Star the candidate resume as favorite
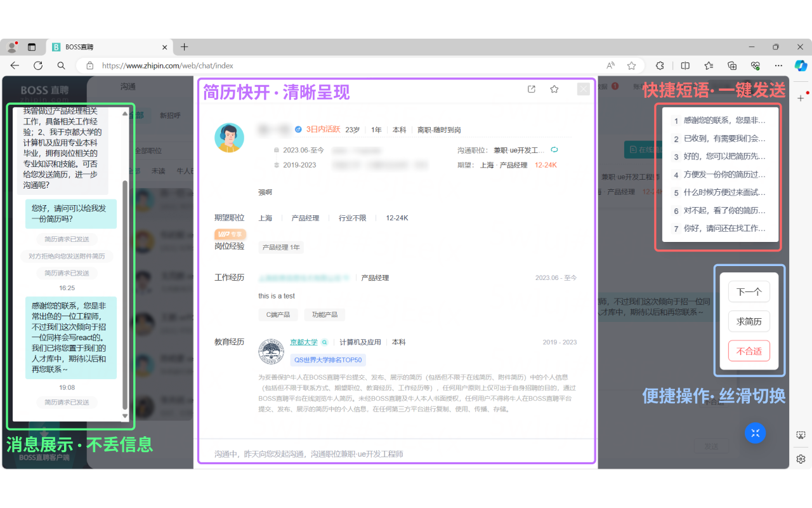Viewport: 812px width, 508px height. coord(554,89)
